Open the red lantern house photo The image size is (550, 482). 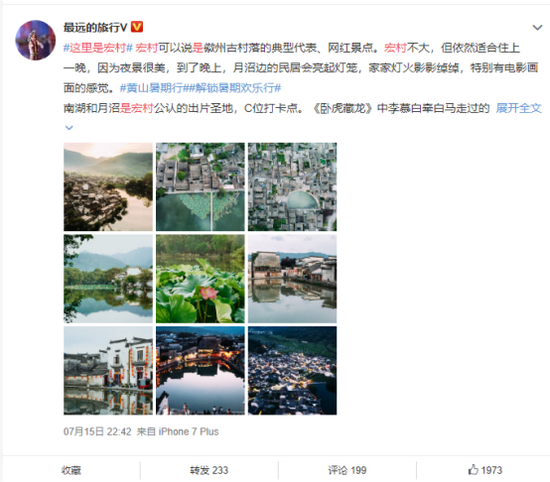(x=108, y=370)
